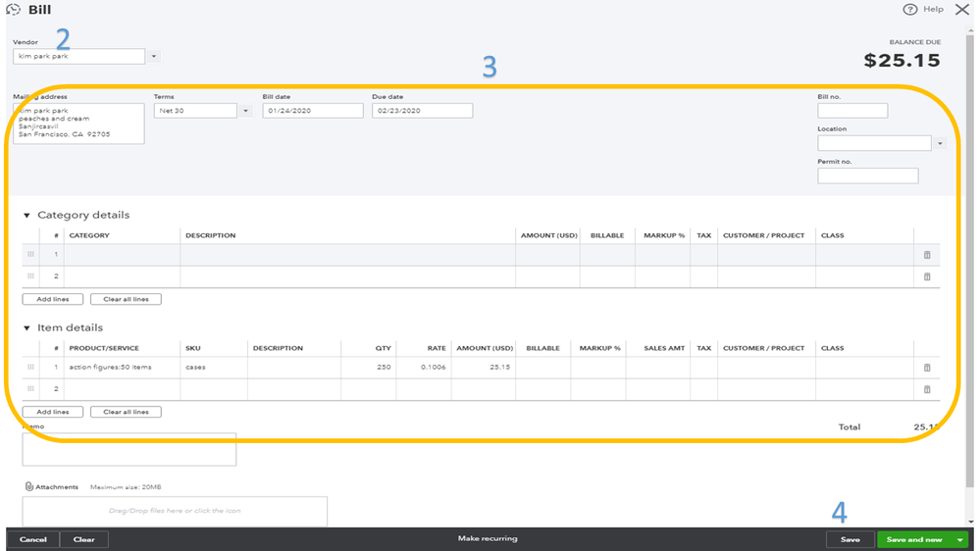Click the item amount cell 25.15
980x551 pixels.
483,368
